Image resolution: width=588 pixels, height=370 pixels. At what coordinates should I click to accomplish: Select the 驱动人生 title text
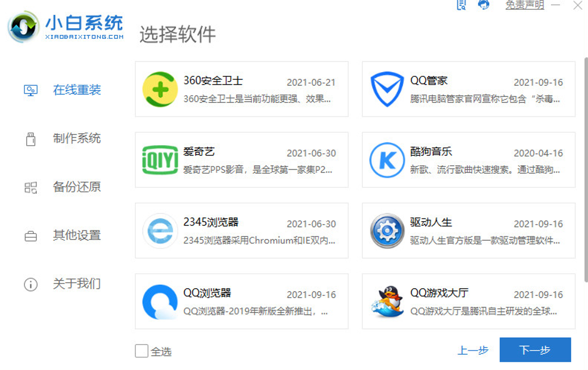coord(431,222)
